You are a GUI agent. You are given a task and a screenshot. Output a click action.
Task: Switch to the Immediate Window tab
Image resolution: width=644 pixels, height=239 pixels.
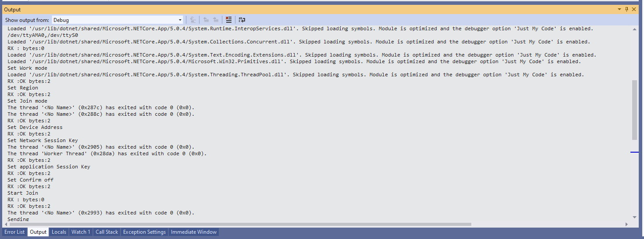point(193,232)
